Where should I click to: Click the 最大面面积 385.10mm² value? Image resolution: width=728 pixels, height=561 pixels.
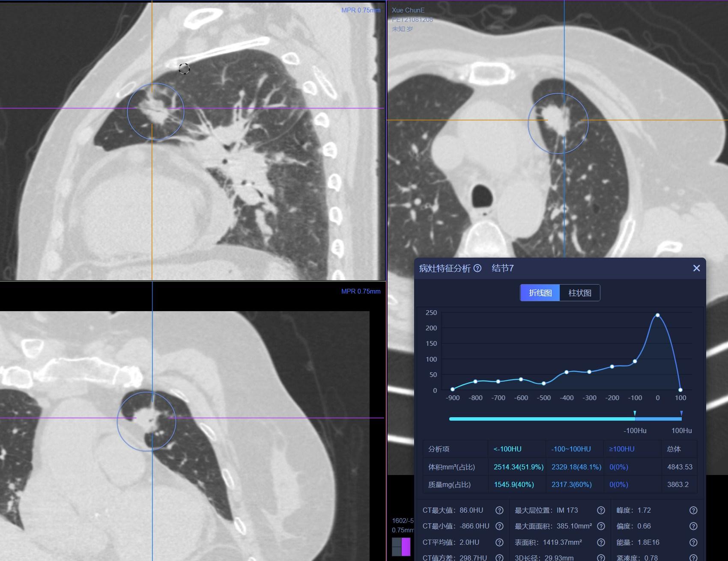pos(574,526)
